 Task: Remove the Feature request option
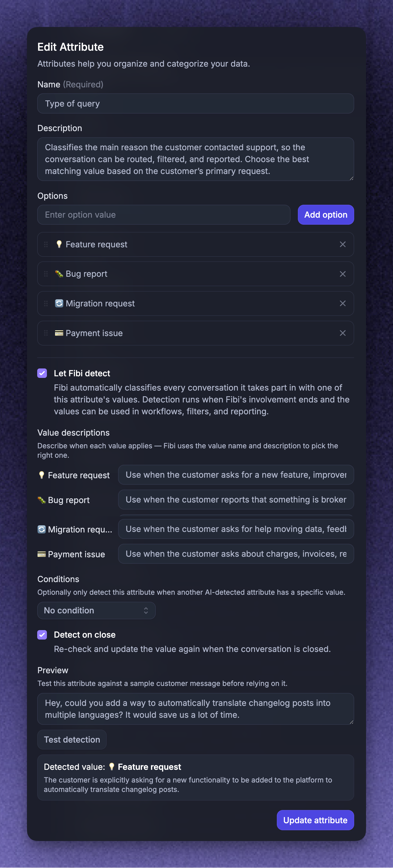343,244
